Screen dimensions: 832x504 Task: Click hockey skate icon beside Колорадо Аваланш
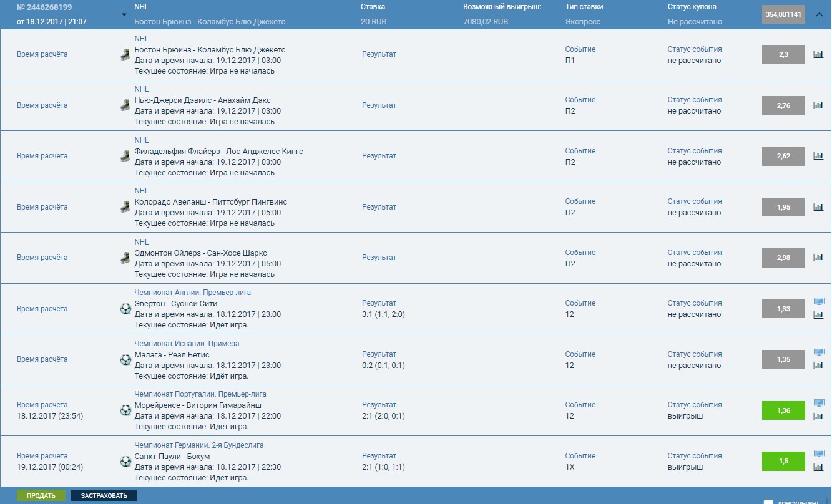(x=125, y=207)
